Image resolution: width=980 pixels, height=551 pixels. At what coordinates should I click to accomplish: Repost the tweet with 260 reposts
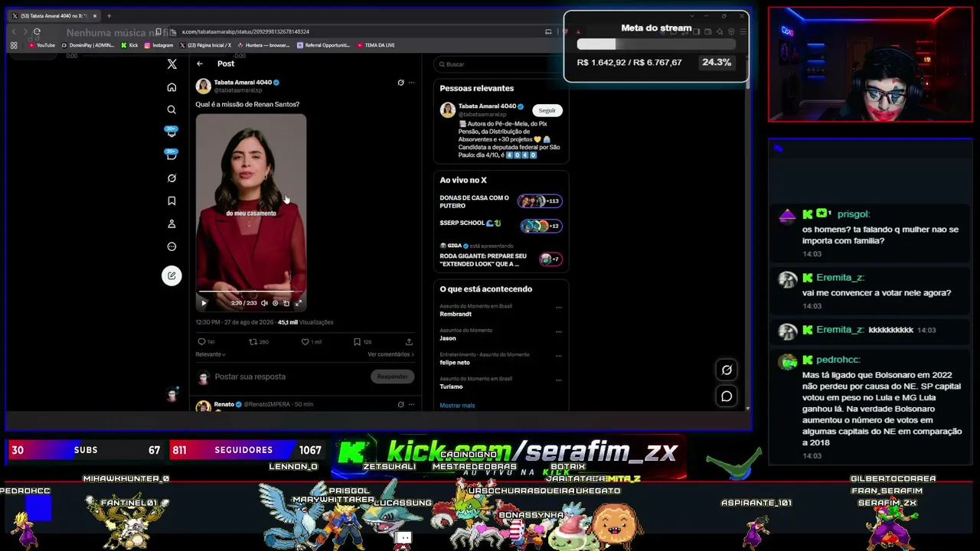253,342
